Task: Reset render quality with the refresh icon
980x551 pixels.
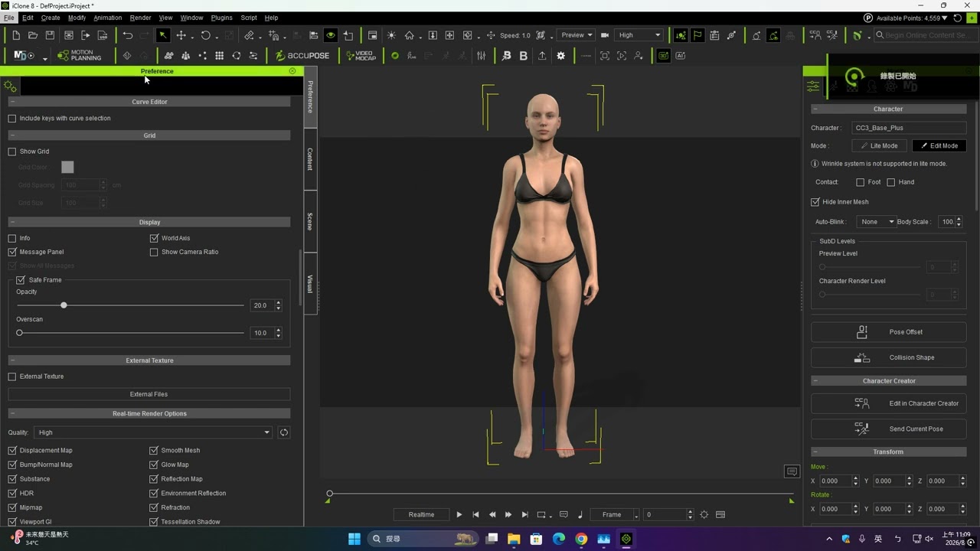Action: tap(284, 432)
